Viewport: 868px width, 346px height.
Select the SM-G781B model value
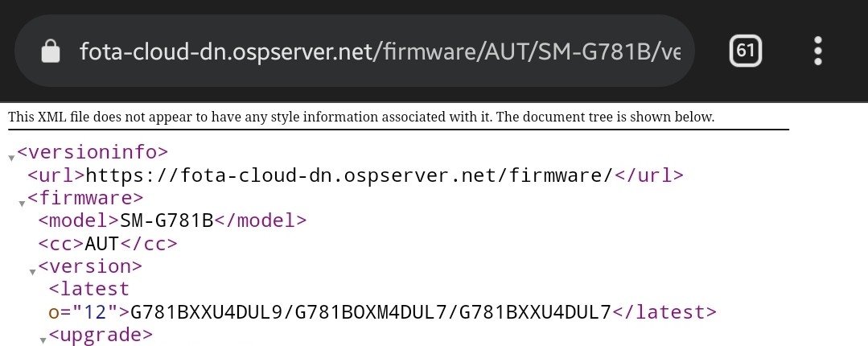[x=167, y=221]
